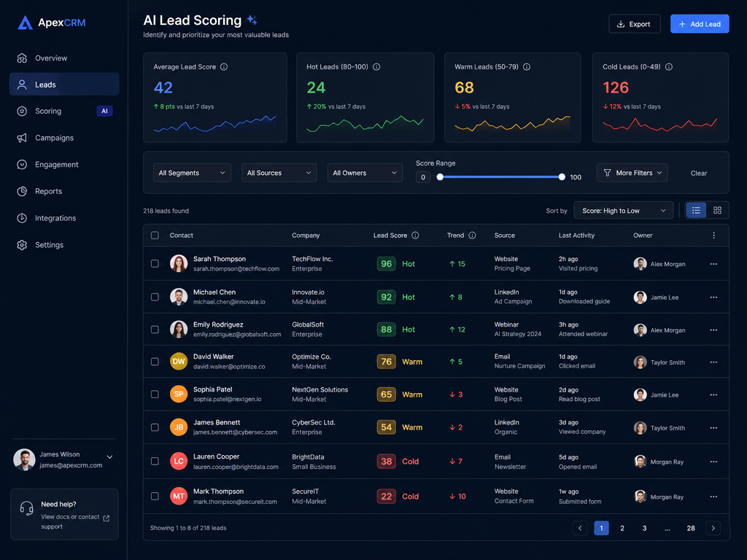Click the Score Range minimum value field
The height and width of the screenshot is (560, 747).
tap(423, 177)
